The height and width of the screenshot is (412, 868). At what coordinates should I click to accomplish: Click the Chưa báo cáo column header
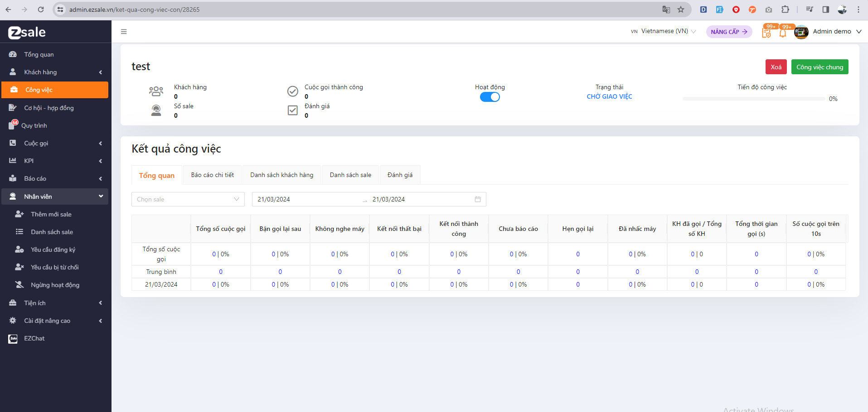click(x=518, y=229)
